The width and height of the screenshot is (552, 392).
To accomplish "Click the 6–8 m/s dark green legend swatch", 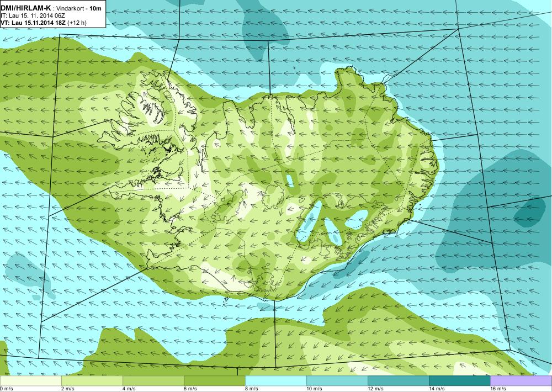I will [215, 381].
